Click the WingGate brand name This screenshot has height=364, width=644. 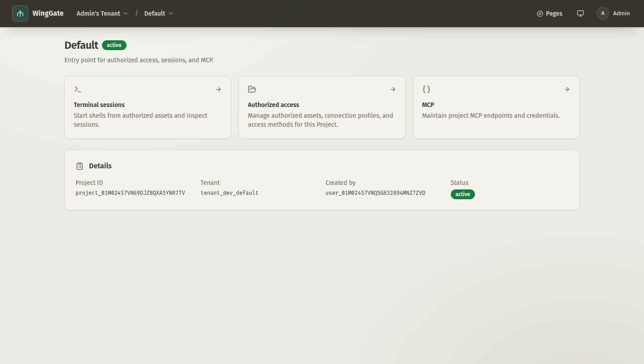(48, 13)
